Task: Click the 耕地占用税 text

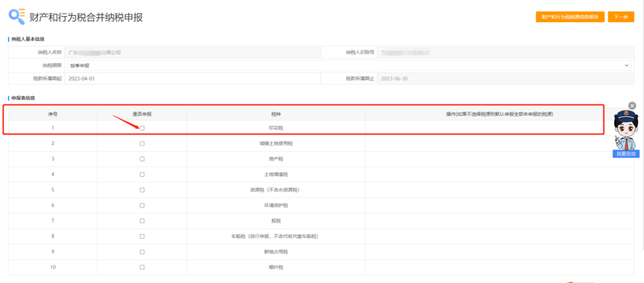Action: [275, 252]
